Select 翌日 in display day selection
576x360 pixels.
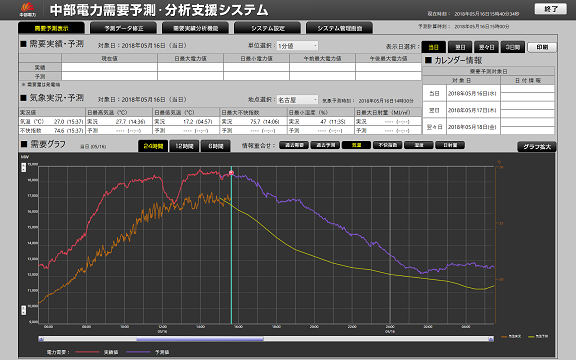(x=460, y=47)
